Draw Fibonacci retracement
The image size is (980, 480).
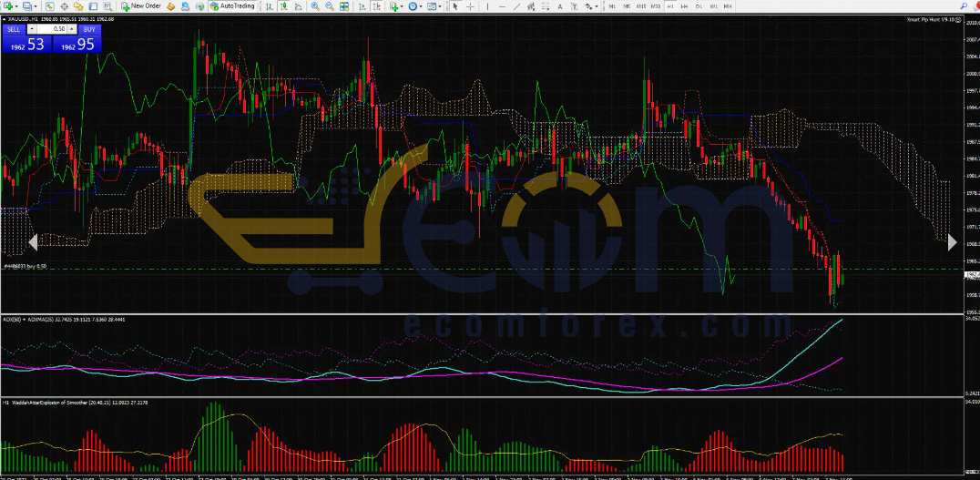[x=545, y=6]
